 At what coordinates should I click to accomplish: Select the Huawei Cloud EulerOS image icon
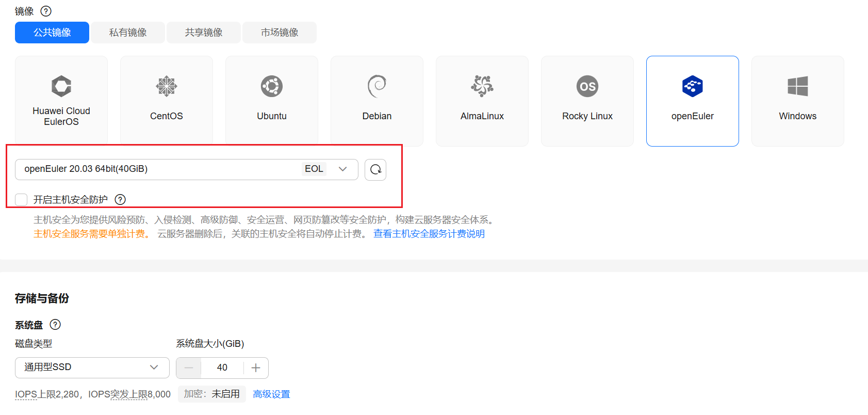tap(61, 86)
